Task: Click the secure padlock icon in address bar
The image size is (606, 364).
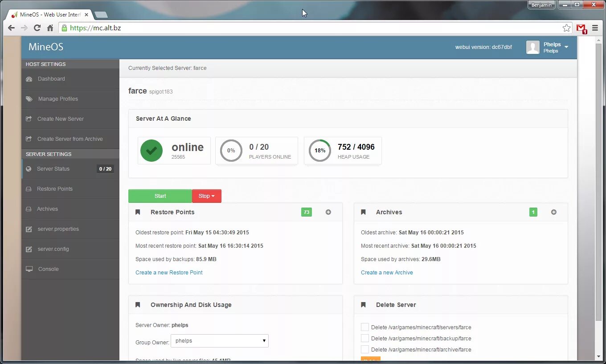Action: tap(64, 28)
